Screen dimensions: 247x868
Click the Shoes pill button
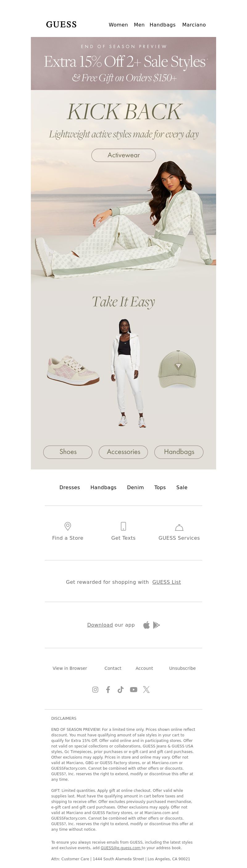(x=68, y=452)
